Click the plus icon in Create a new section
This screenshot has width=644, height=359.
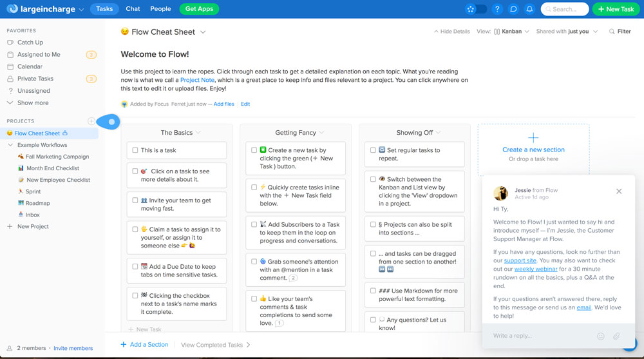tap(533, 137)
